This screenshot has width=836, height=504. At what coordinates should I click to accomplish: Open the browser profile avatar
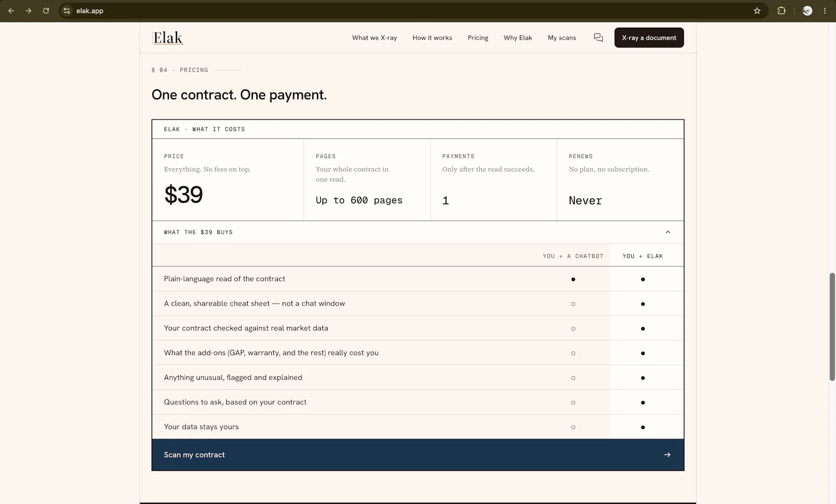coord(807,10)
